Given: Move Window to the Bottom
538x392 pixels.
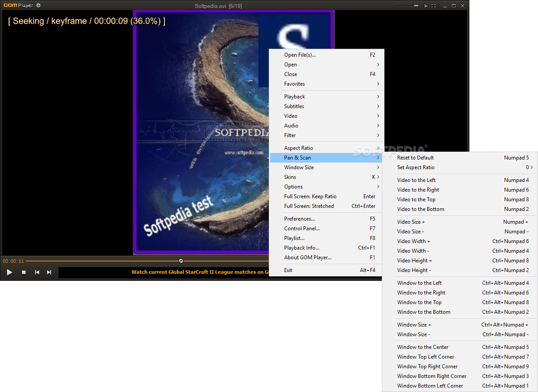Looking at the screenshot, I should point(460,312).
